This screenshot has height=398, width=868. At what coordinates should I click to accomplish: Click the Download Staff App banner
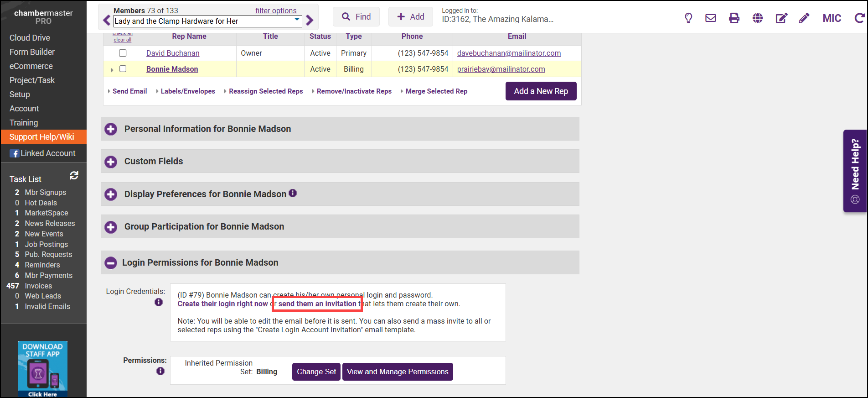pos(43,369)
